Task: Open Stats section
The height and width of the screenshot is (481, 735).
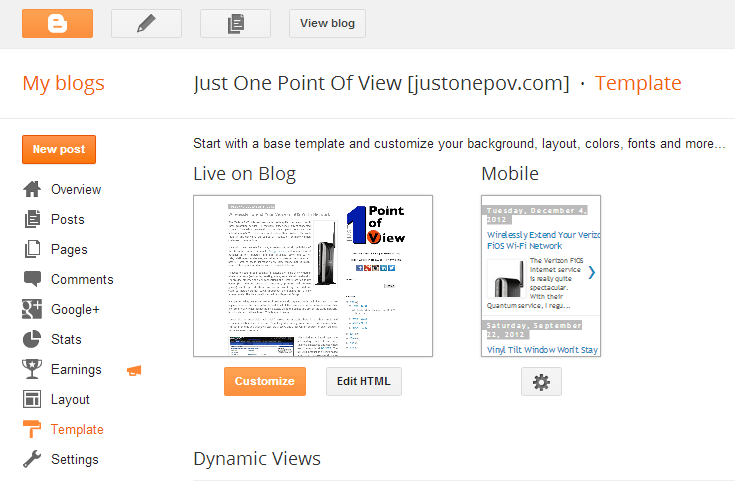Action: (66, 339)
